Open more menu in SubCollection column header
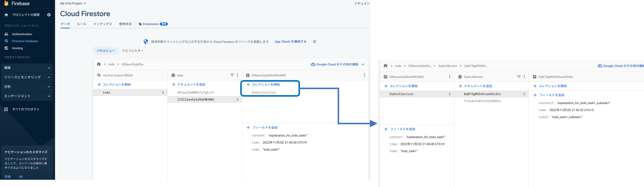 coord(524,77)
